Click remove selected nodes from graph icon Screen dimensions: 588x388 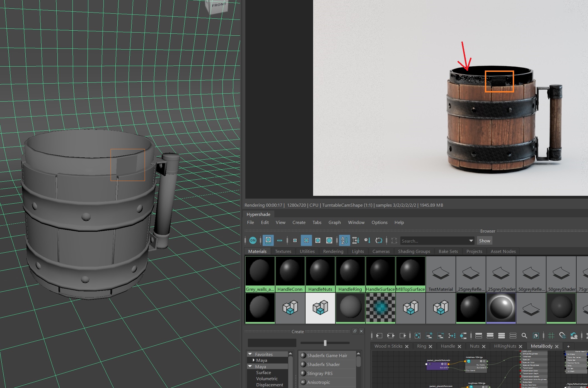point(441,336)
